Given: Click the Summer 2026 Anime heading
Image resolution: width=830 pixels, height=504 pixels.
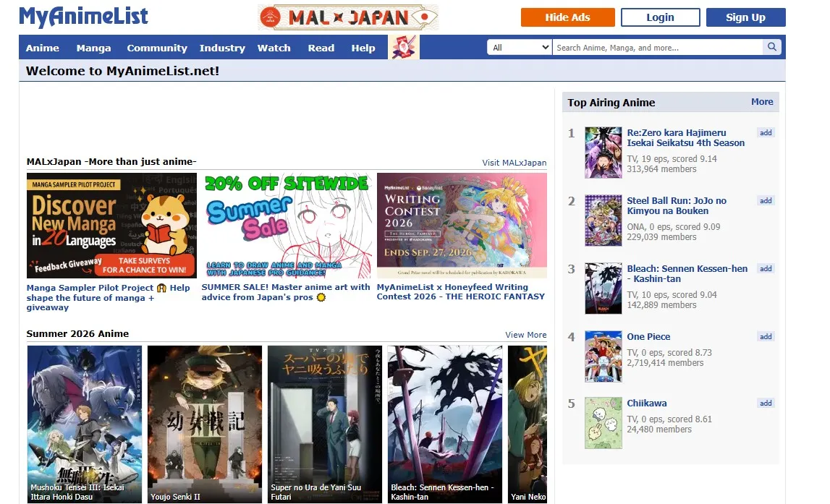Looking at the screenshot, I should [x=78, y=333].
